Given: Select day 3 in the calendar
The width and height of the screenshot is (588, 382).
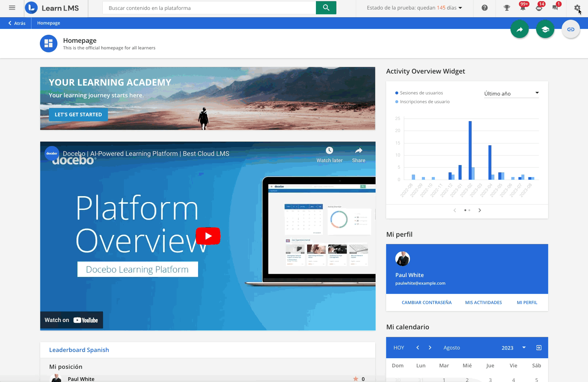Looking at the screenshot, I should [x=490, y=380].
